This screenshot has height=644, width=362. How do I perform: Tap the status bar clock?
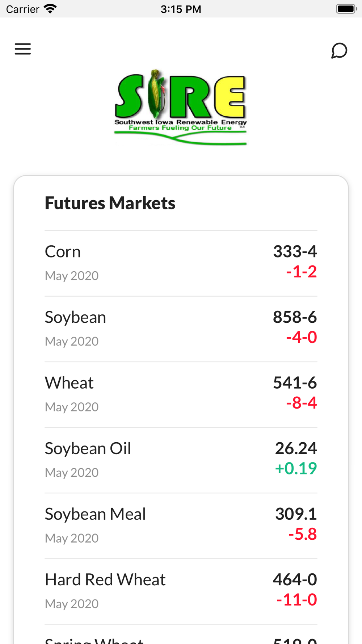[181, 9]
